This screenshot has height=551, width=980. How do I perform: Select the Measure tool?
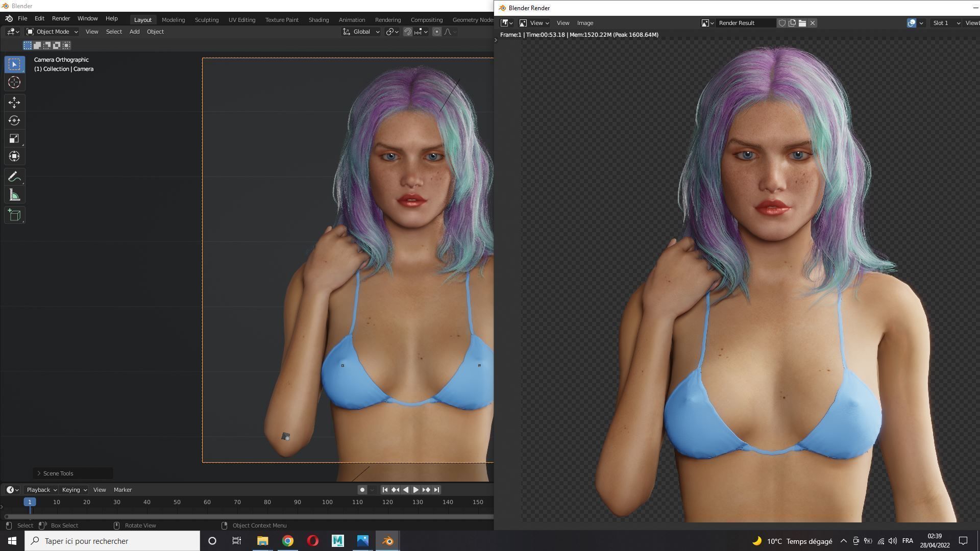[14, 195]
